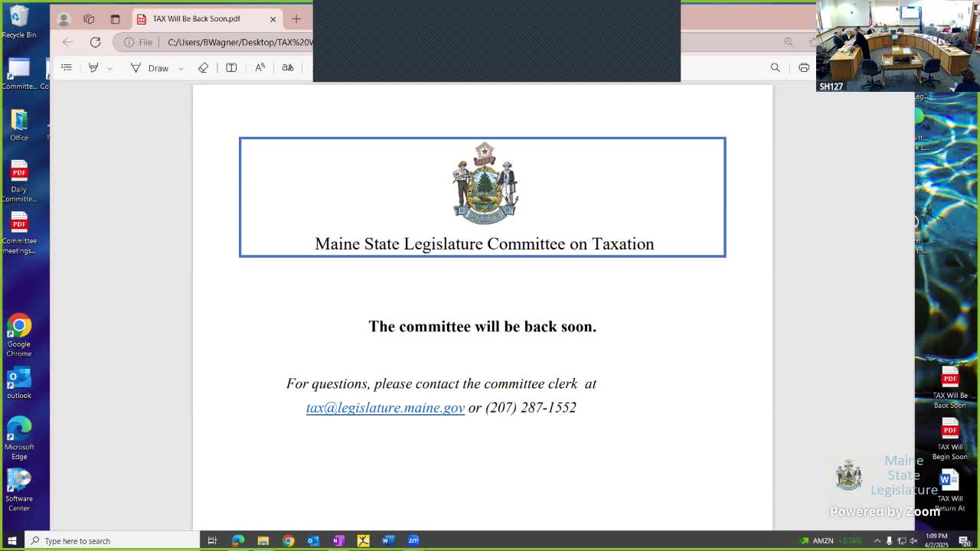Select Google Chrome desktop shortcut
The height and width of the screenshot is (551, 980).
[x=19, y=335]
